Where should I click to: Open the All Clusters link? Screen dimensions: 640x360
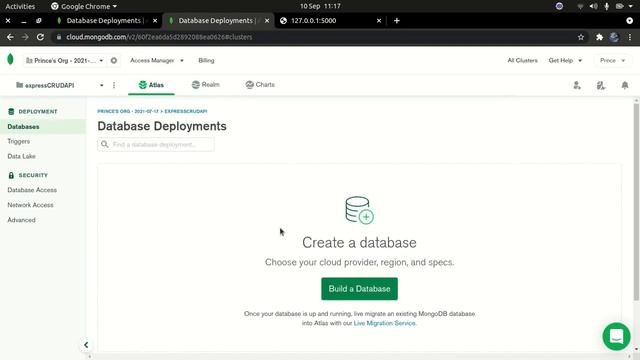pyautogui.click(x=522, y=60)
